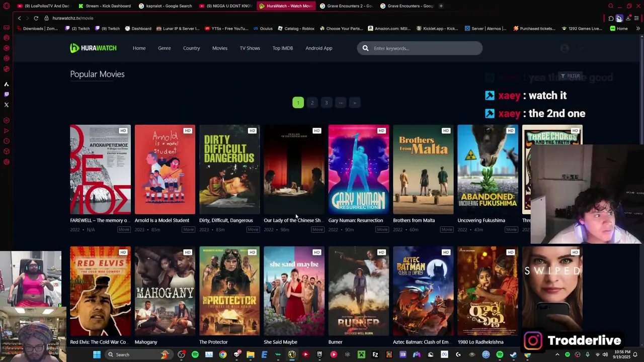Open GX Corner gamepad icon in sidebar
644x362 pixels.
7,28
